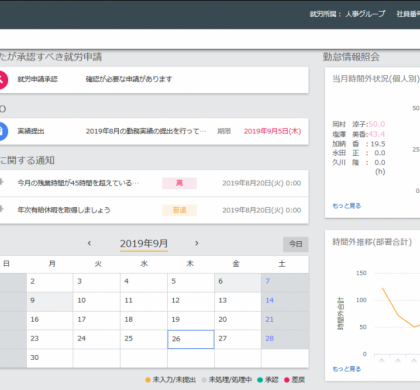This screenshot has width=420, height=390.
Task: Click the 今日 button
Action: point(296,244)
